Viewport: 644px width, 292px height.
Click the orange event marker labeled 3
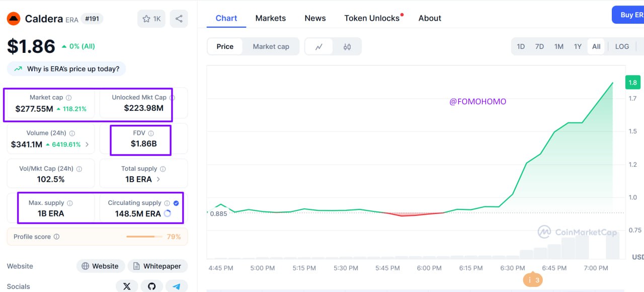pos(533,280)
